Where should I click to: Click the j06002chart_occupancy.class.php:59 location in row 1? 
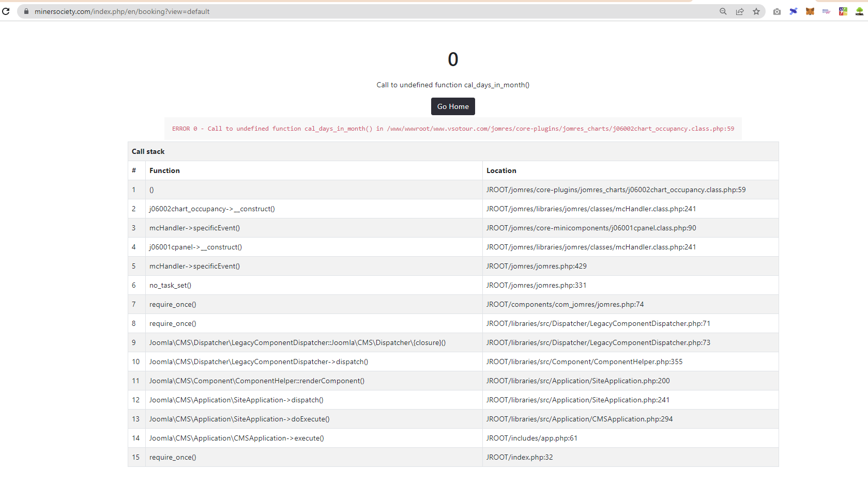[616, 190]
